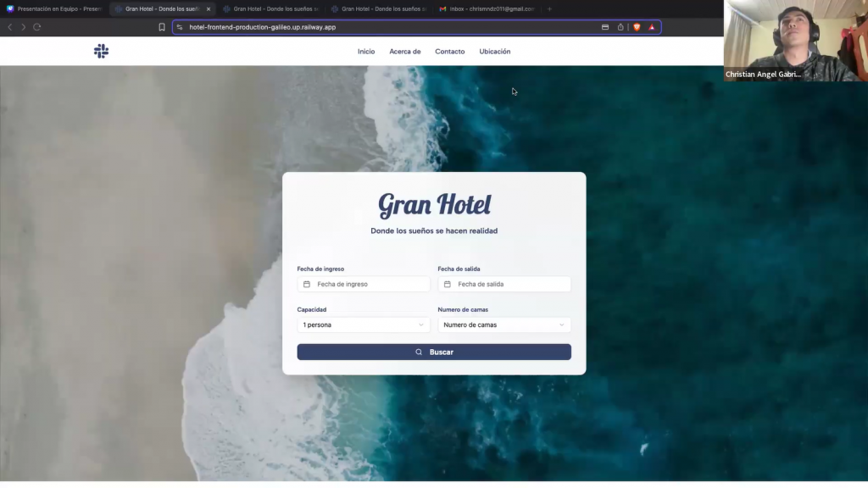Click the browser back arrow
This screenshot has height=488, width=868.
point(10,27)
